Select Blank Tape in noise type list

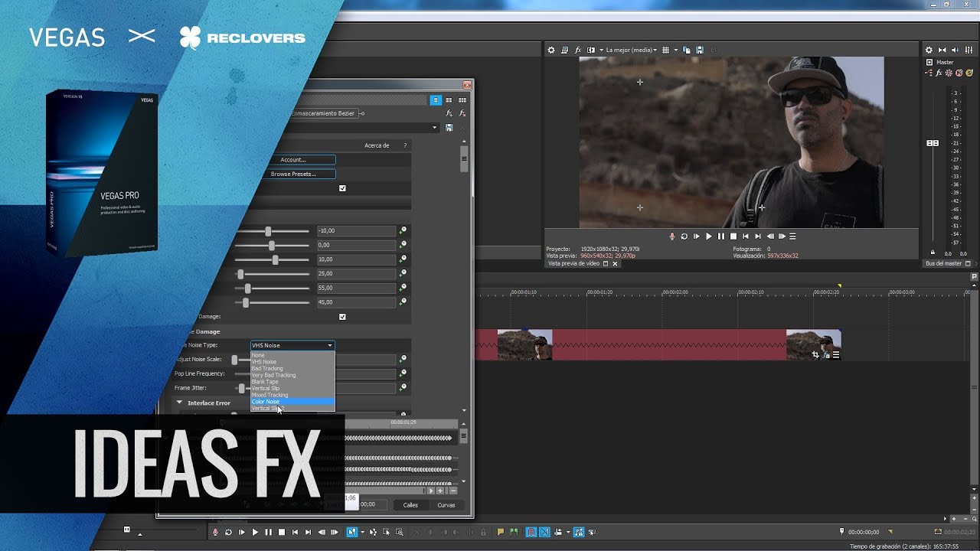[292, 382]
